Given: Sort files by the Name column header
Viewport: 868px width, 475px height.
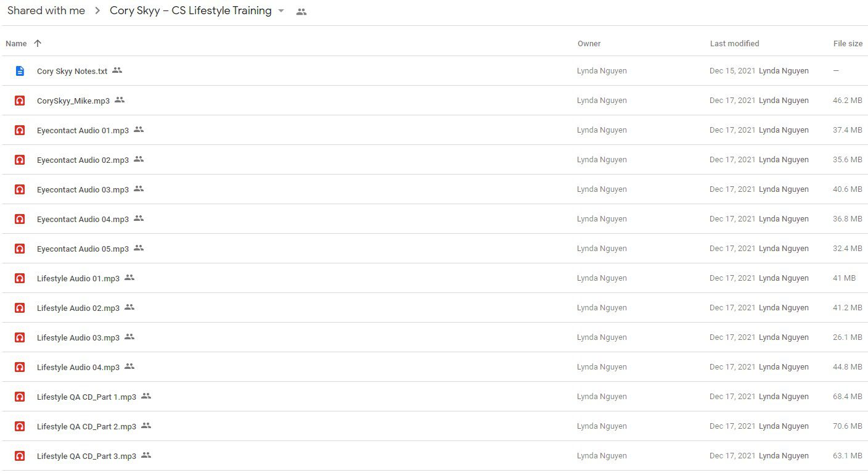Looking at the screenshot, I should [16, 44].
